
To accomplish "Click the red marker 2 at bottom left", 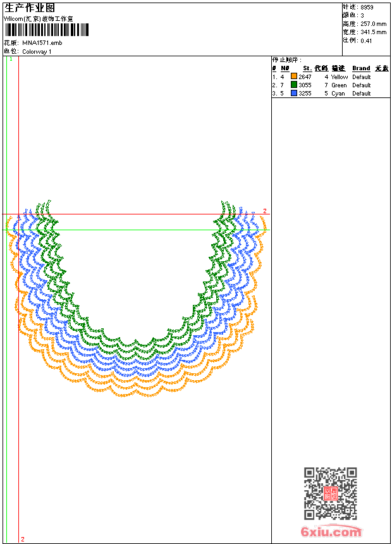I will click(23, 539).
